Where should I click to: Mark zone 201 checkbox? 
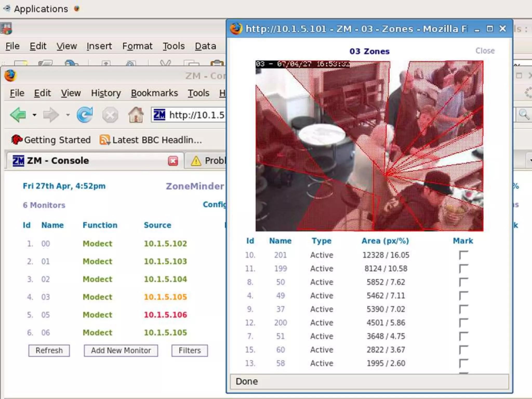463,255
